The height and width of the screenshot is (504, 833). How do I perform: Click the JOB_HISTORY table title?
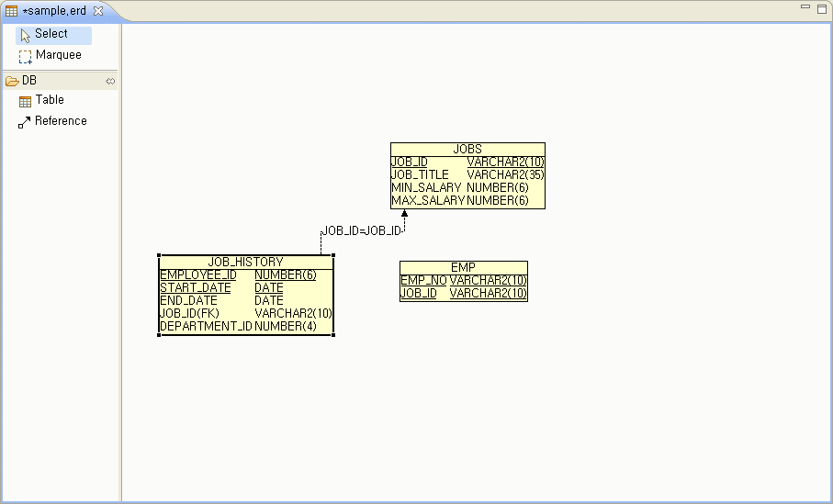coord(245,262)
